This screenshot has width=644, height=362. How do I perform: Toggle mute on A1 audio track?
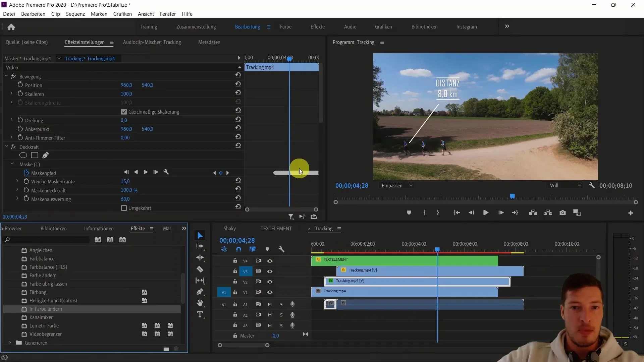tap(269, 304)
